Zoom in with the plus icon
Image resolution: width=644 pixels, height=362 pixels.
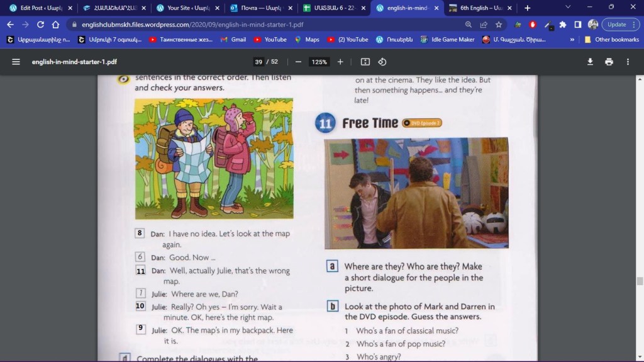[x=340, y=62]
